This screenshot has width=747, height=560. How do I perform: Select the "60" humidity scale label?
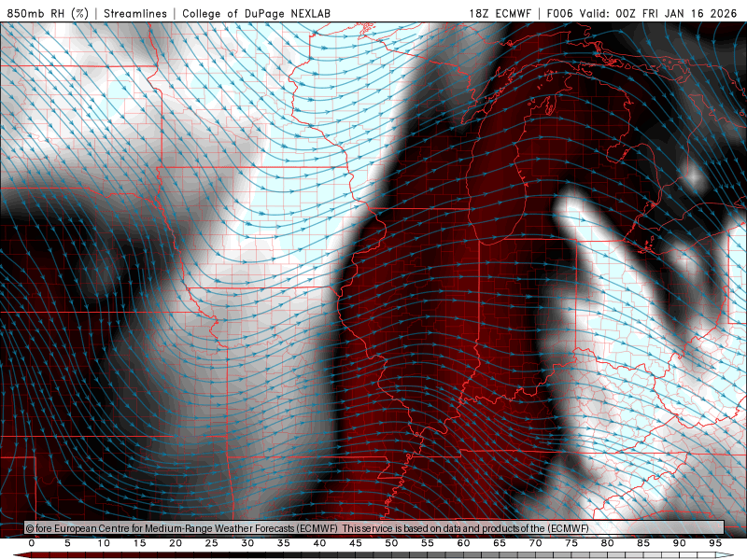463,543
